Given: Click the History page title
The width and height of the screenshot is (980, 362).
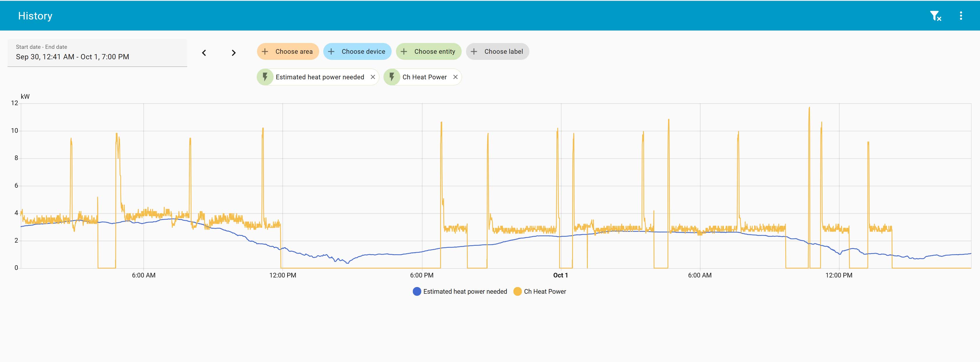Looking at the screenshot, I should pyautogui.click(x=35, y=16).
